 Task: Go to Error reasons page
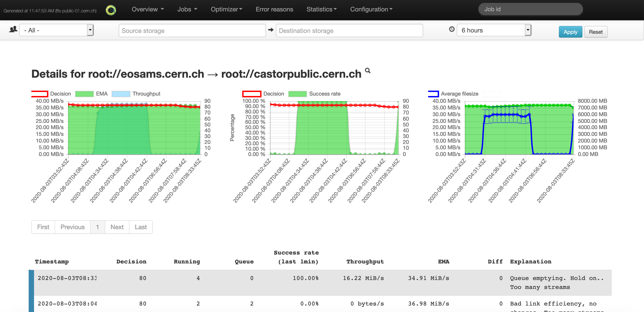tap(274, 9)
